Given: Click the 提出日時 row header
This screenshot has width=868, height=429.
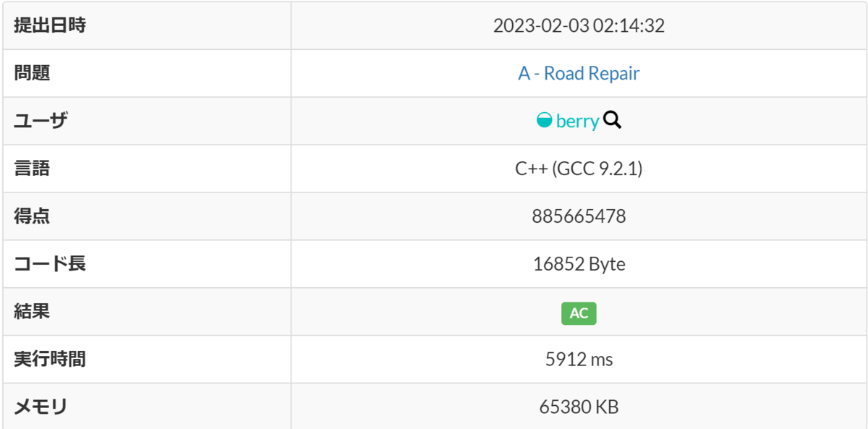Looking at the screenshot, I should [x=147, y=25].
